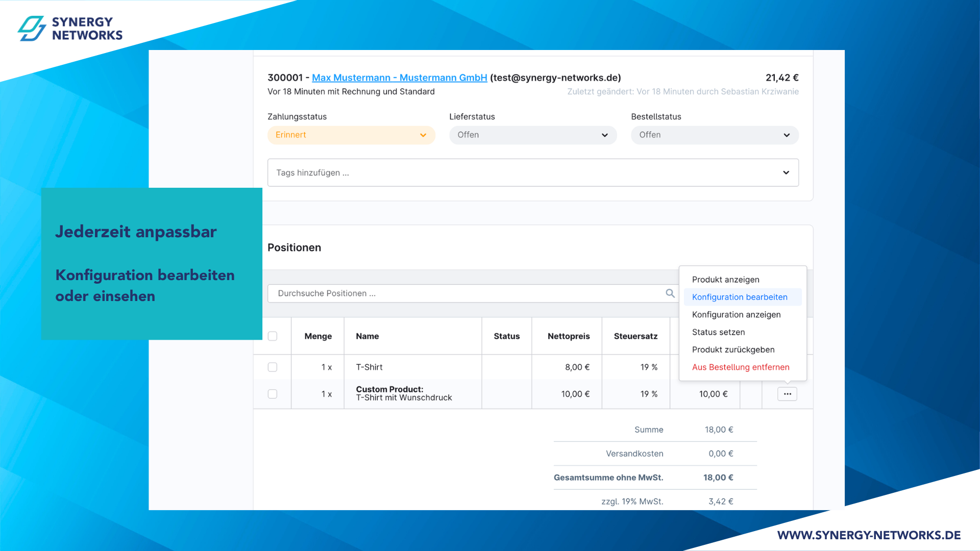Click the Positionen section heading
Screen dimensions: 980x551
[x=295, y=247]
